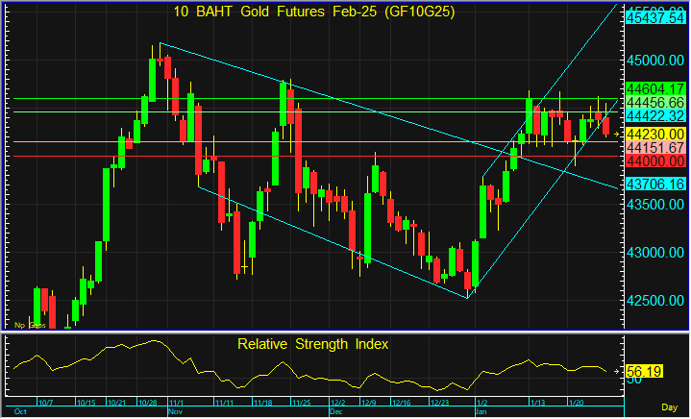Click the RSI value 56.19 label

(x=647, y=372)
